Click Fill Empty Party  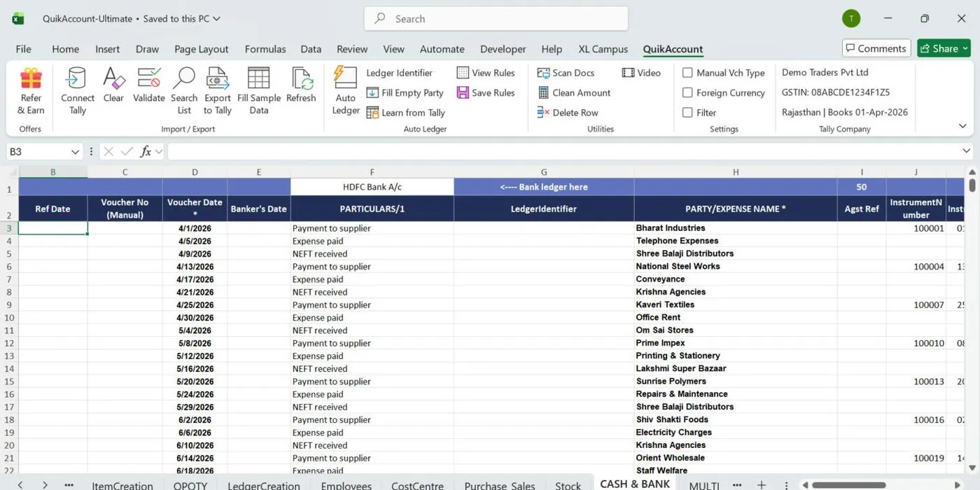coord(405,92)
